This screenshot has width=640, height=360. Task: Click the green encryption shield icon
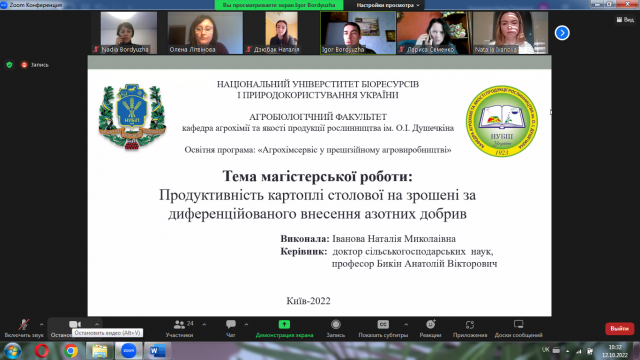pyautogui.click(x=9, y=65)
